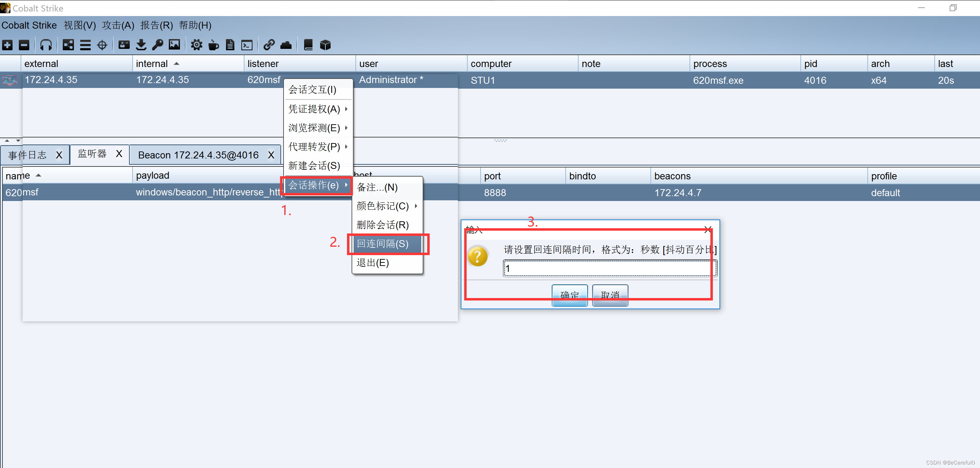Click the beacon computer icon in session row
Screen dimensions: 980x468
(x=9, y=80)
